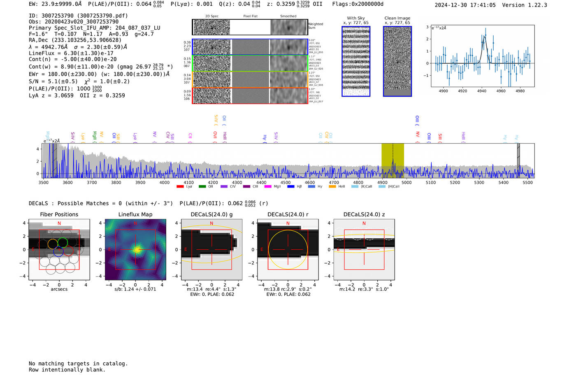Open the Clean Image cutout

point(397,61)
